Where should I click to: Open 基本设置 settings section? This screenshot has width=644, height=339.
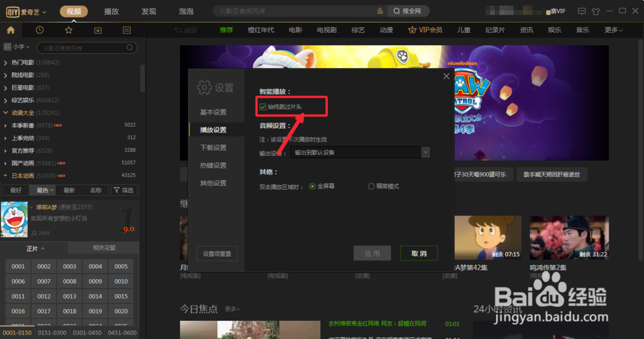pos(213,112)
